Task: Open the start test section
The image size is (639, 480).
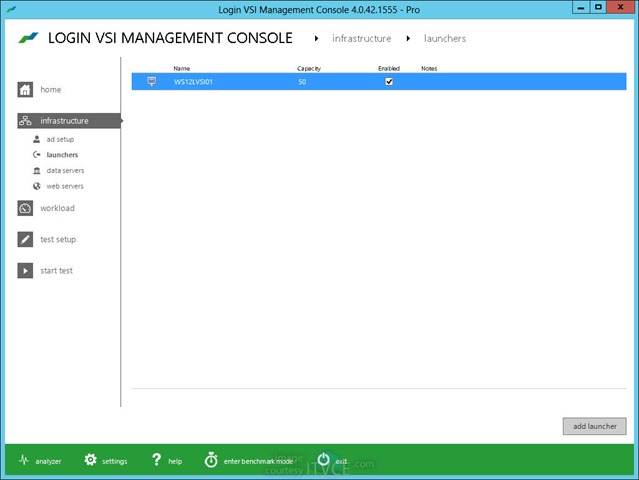Action: (x=56, y=271)
